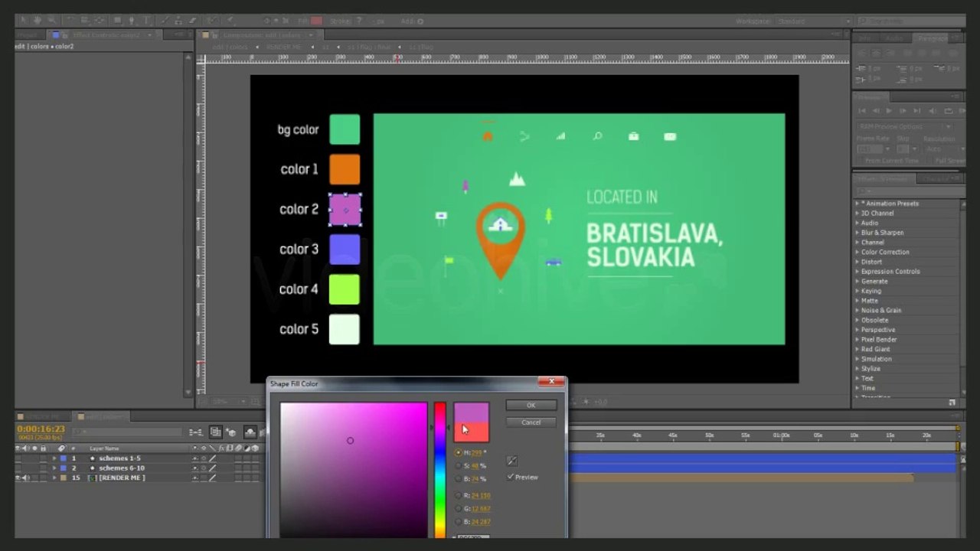Select the color 3 blue square in composition
Image resolution: width=980 pixels, height=551 pixels.
(x=345, y=249)
